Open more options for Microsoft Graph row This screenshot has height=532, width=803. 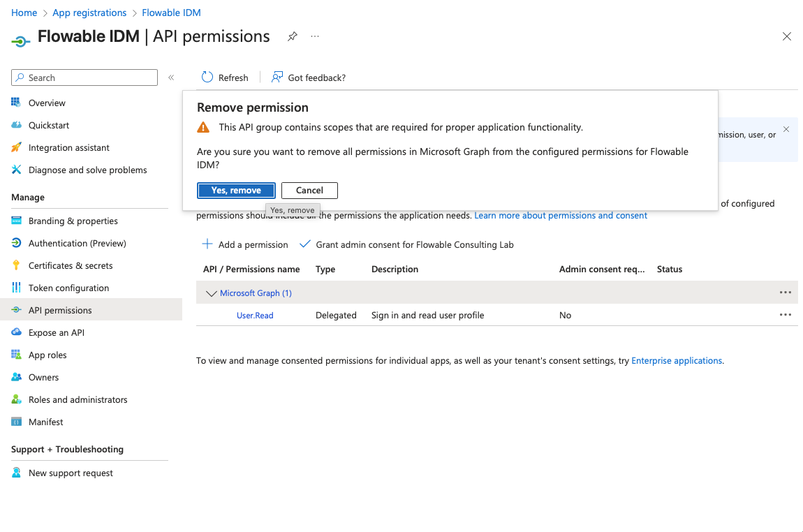785,293
